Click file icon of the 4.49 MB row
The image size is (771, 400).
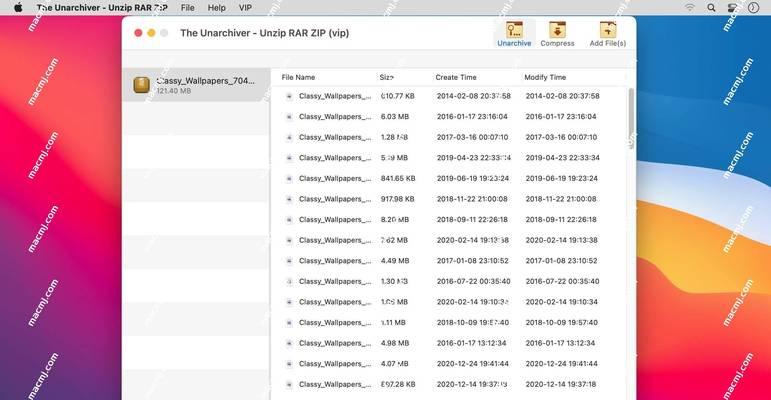[289, 261]
